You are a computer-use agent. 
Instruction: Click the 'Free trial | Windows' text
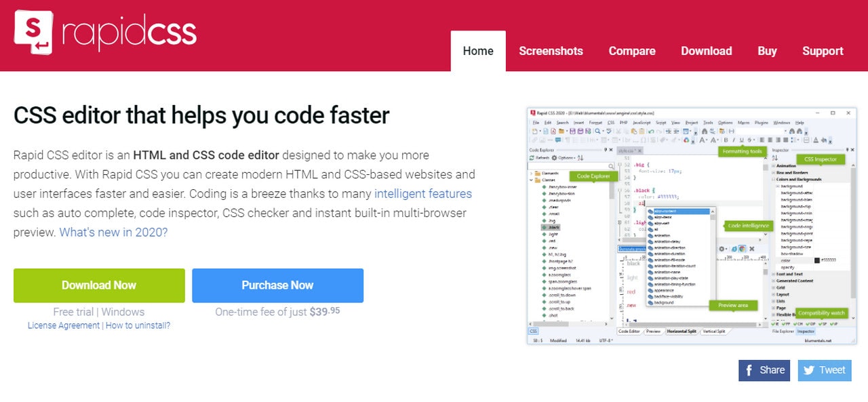99,312
